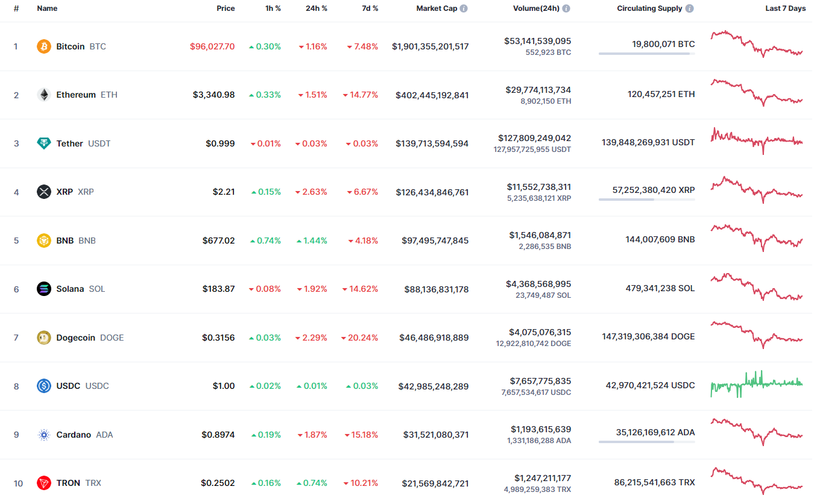This screenshot has height=504, width=820.
Task: Open the Cardano ADA link
Action: click(x=84, y=435)
